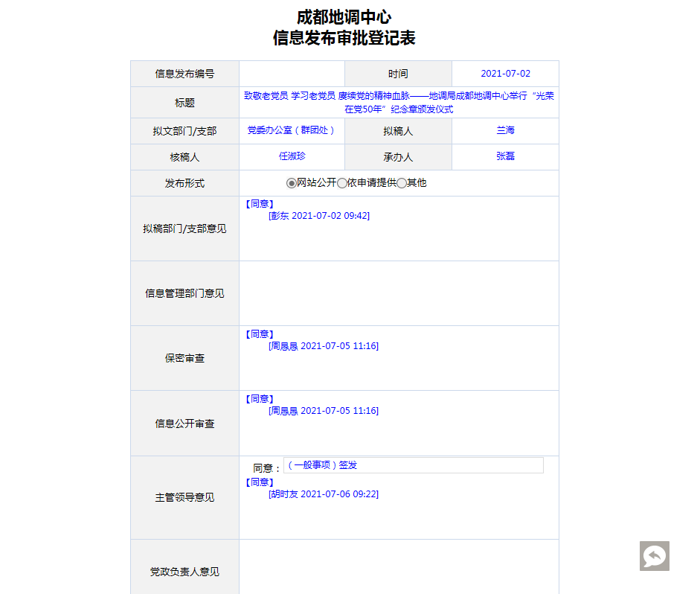Select the 依申请提供 radio option
The image size is (700, 594).
pyautogui.click(x=342, y=183)
